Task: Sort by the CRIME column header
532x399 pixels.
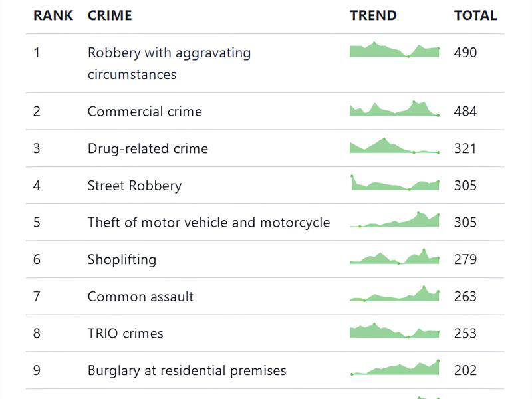Action: 110,15
